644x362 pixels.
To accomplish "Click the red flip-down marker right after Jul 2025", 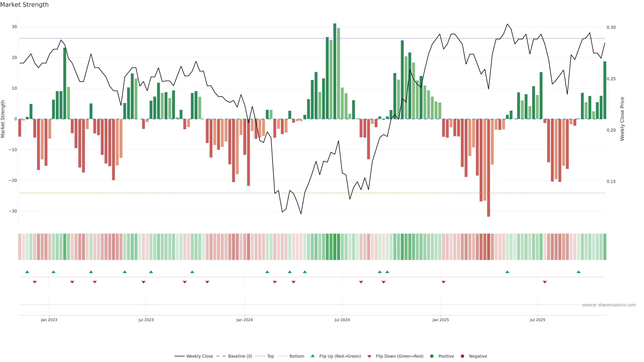I will [x=545, y=282].
